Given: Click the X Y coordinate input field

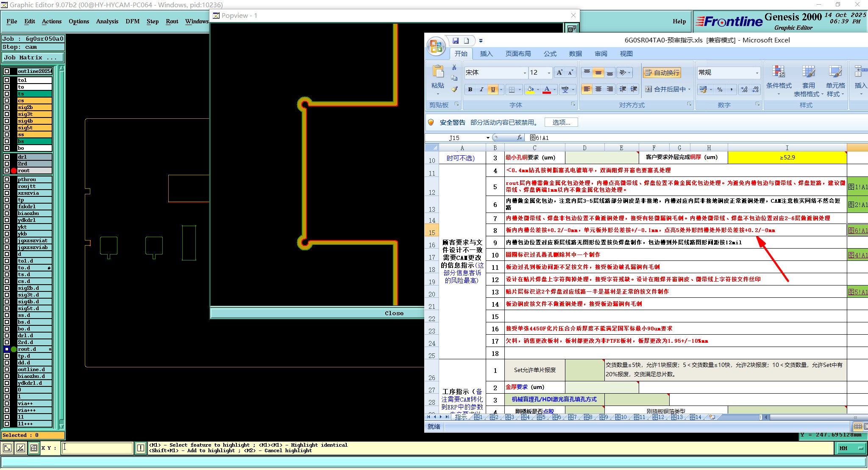Looking at the screenshot, I should point(97,448).
